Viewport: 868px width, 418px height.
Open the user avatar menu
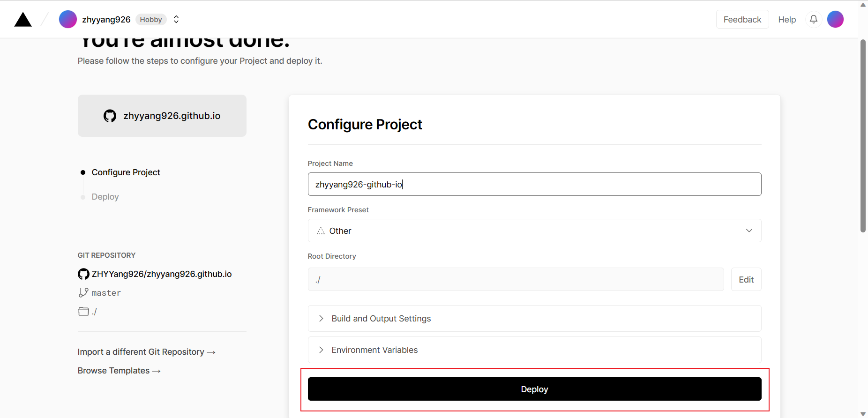pos(835,19)
